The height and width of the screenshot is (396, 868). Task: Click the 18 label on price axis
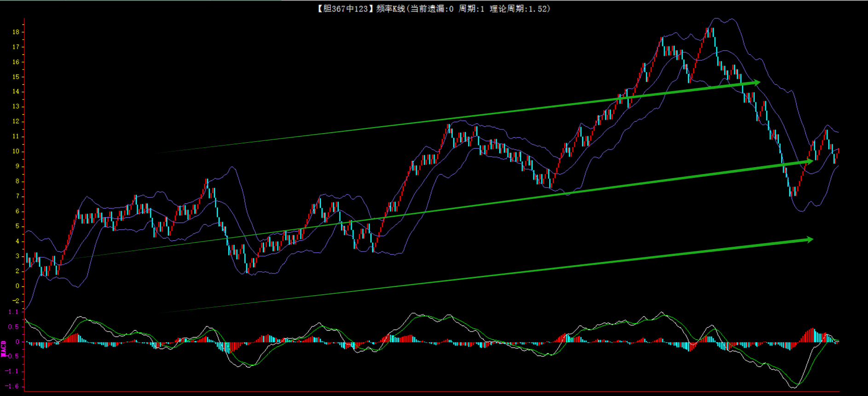(x=16, y=32)
